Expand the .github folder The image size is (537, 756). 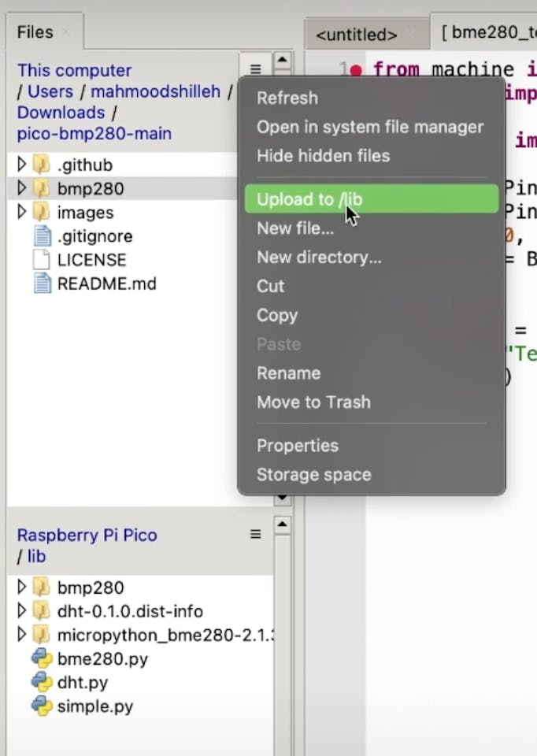pyautogui.click(x=21, y=165)
